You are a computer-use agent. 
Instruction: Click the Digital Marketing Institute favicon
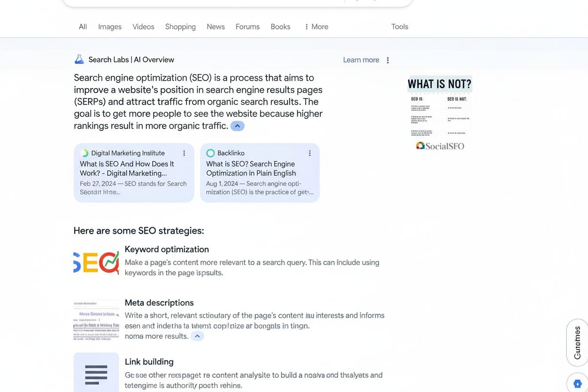[84, 153]
